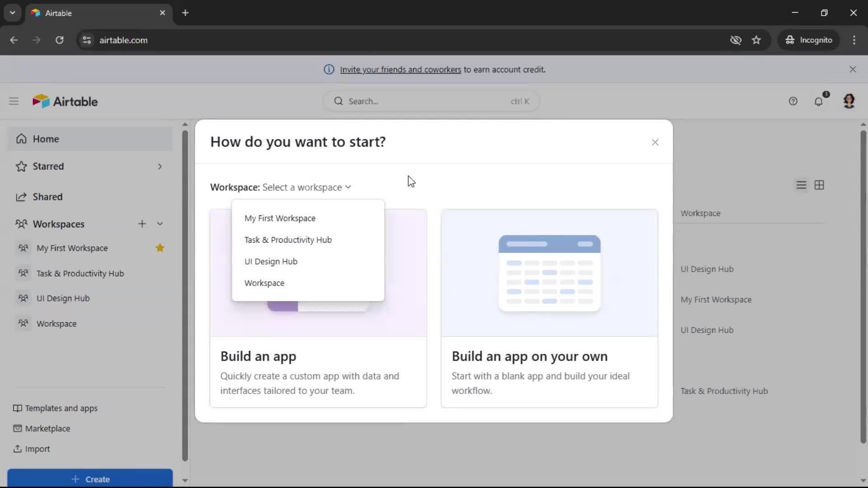This screenshot has height=488, width=868.
Task: Click the sidebar scroll-down arrow
Action: point(185,480)
